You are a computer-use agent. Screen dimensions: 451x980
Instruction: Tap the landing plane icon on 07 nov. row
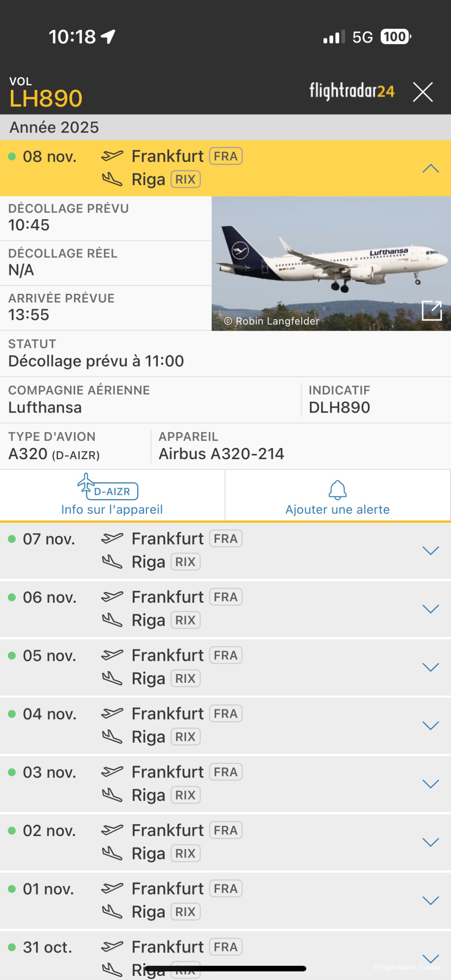point(112,561)
